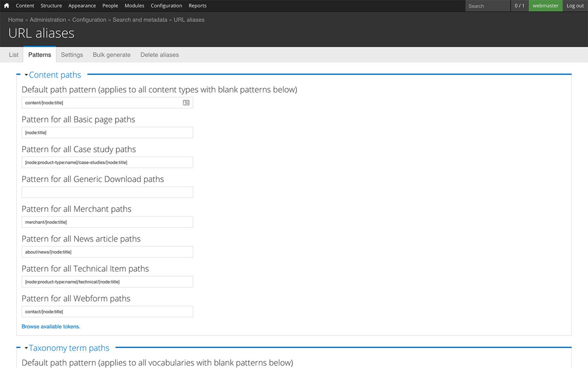This screenshot has height=368, width=588.
Task: Open the Configuration admin menu
Action: [x=166, y=6]
